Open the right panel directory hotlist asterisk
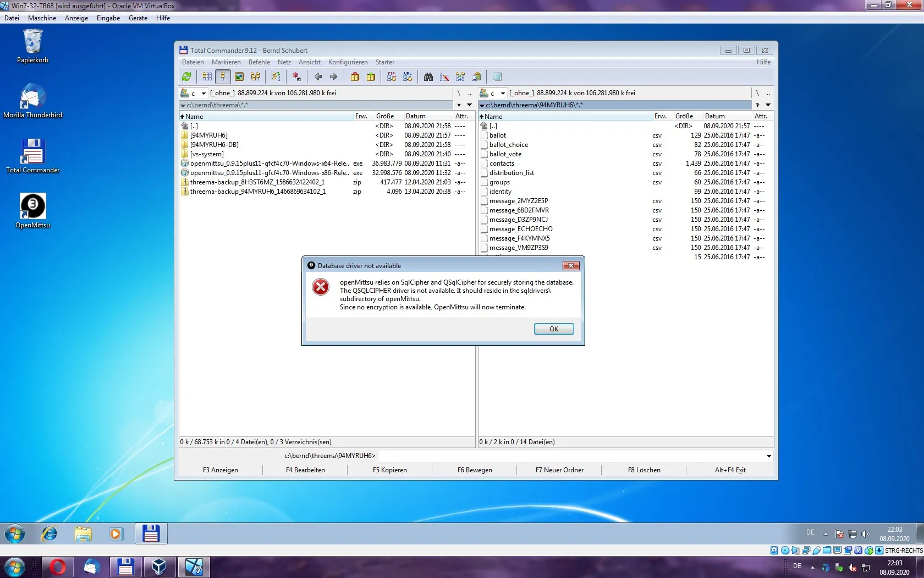The height and width of the screenshot is (578, 924). 758,105
